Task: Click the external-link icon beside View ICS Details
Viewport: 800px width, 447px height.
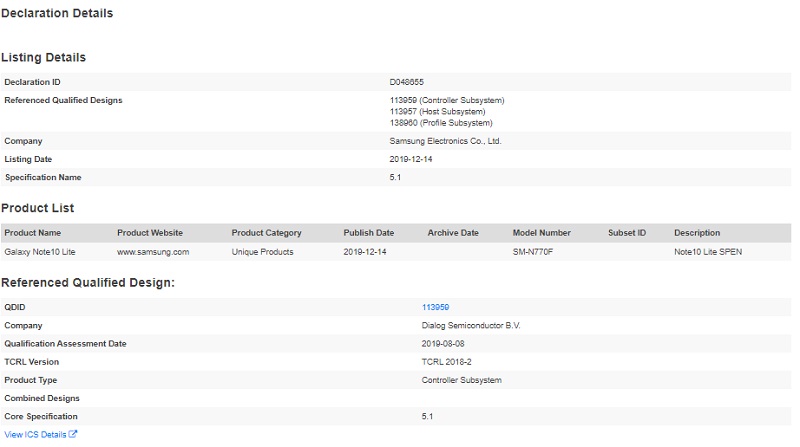Action: click(x=72, y=434)
